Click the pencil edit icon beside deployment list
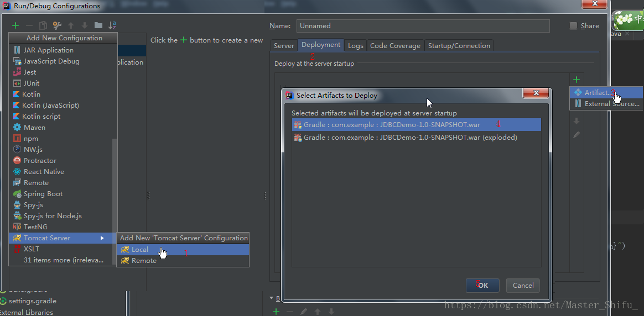This screenshot has height=316, width=644. 577,134
